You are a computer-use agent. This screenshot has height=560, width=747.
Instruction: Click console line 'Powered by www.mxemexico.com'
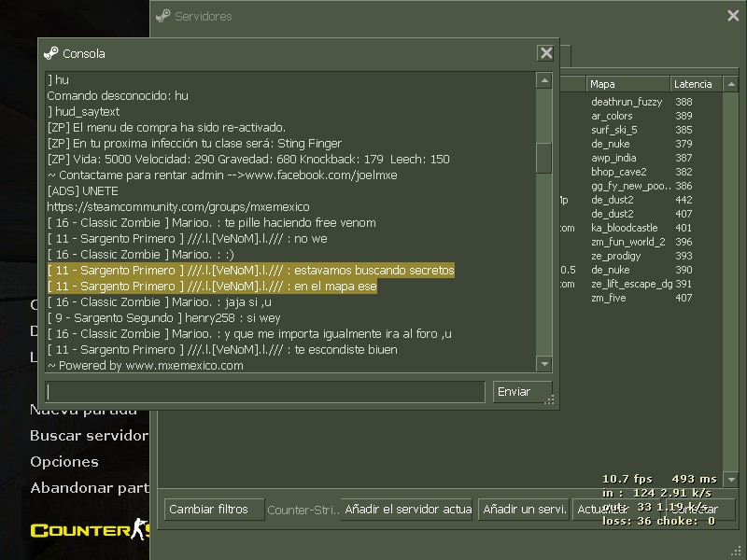pos(146,366)
